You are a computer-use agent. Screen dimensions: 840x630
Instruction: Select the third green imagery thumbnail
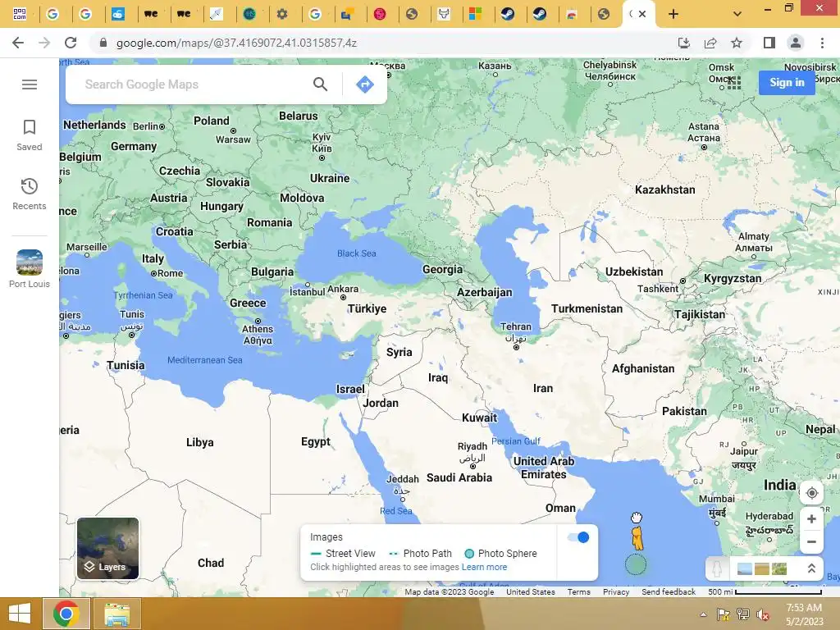click(x=779, y=568)
